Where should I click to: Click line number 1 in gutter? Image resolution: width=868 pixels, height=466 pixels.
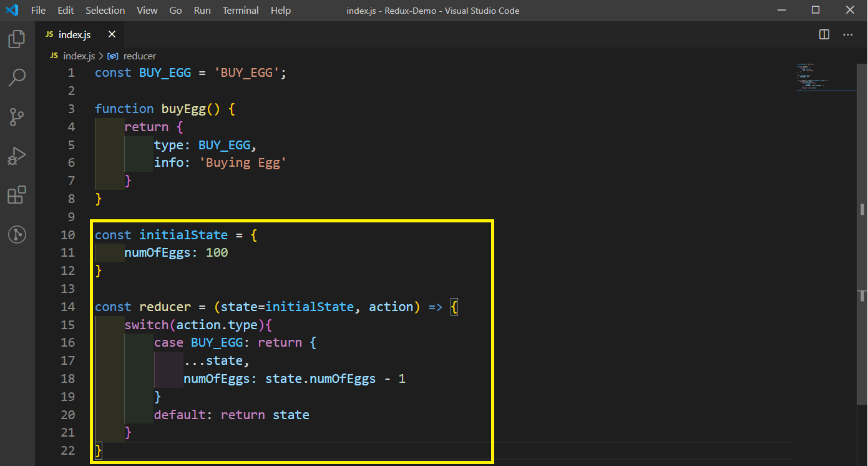pos(71,72)
